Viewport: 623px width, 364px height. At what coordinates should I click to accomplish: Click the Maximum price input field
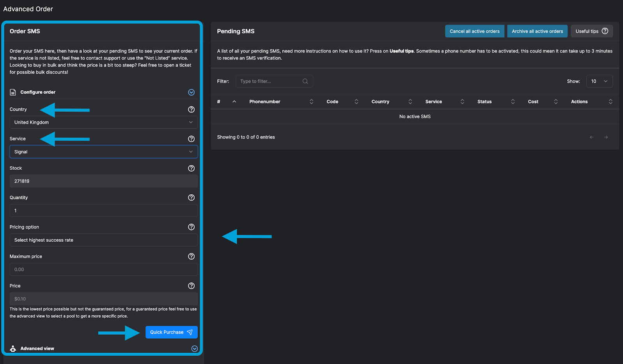(104, 269)
